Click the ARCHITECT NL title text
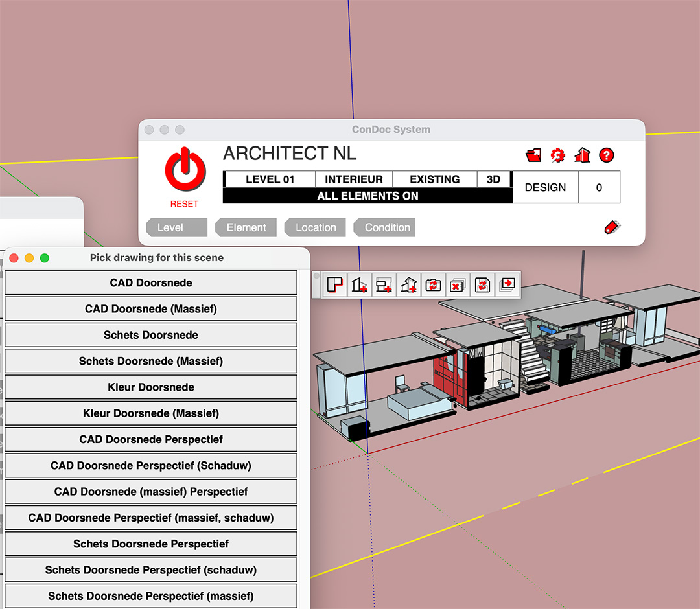Image resolution: width=700 pixels, height=609 pixels. click(x=290, y=154)
